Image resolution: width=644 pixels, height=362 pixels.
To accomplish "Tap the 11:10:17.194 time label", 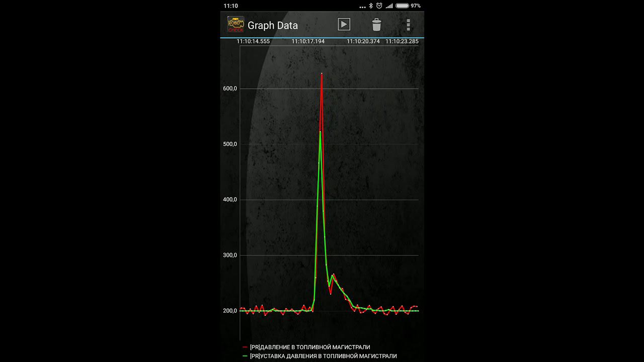I will click(x=308, y=41).
